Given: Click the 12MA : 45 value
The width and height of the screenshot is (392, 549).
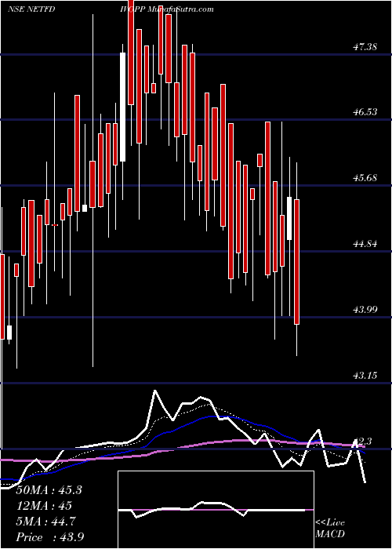Looking at the screenshot, I should pos(44,506).
